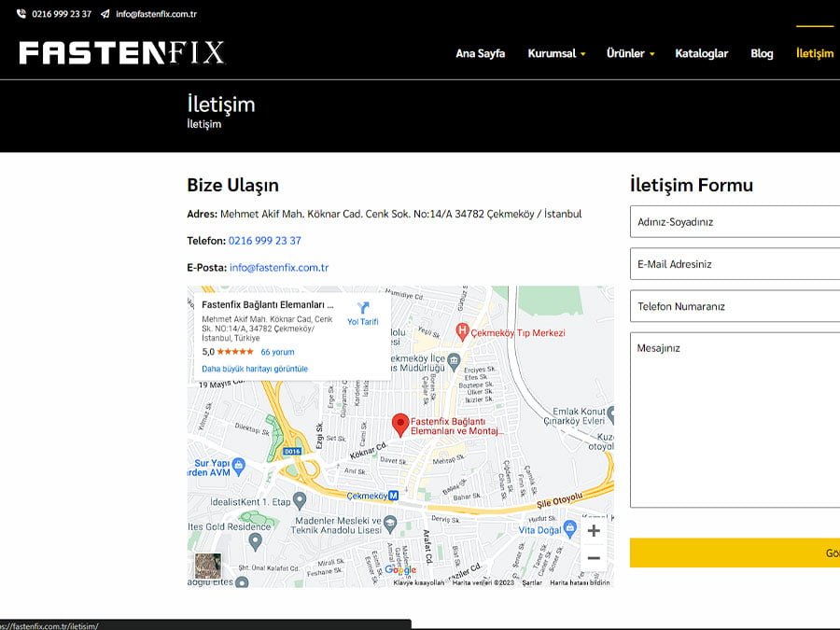Click the Google logo on the map
The image size is (840, 630).
click(x=399, y=569)
